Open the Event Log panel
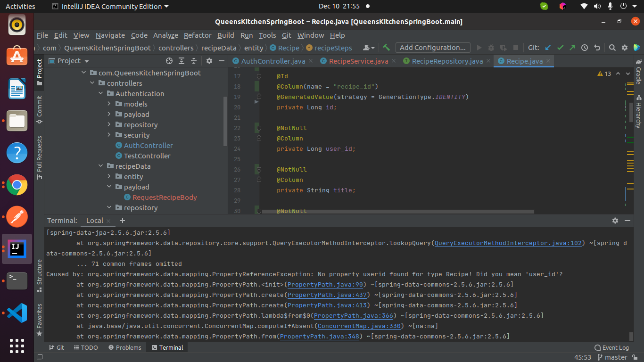 coord(611,347)
